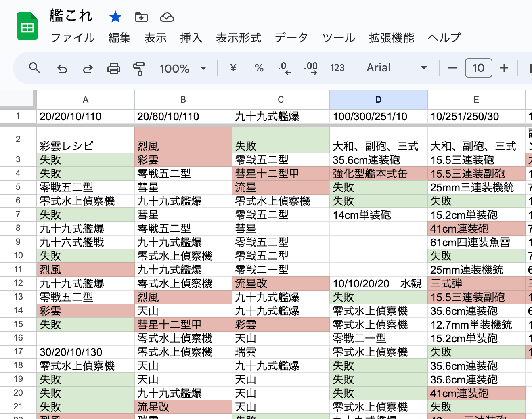Screen dimensions: 532x419
Task: Check the cloud save status icon
Action: point(167,17)
